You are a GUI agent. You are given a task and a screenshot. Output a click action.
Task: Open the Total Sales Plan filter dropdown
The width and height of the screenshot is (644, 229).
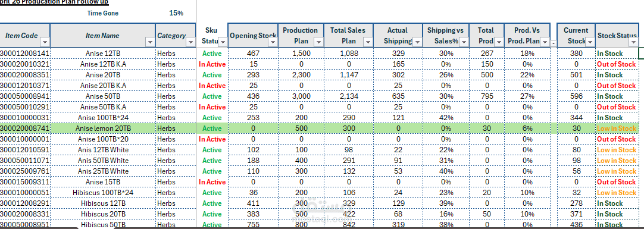368,42
